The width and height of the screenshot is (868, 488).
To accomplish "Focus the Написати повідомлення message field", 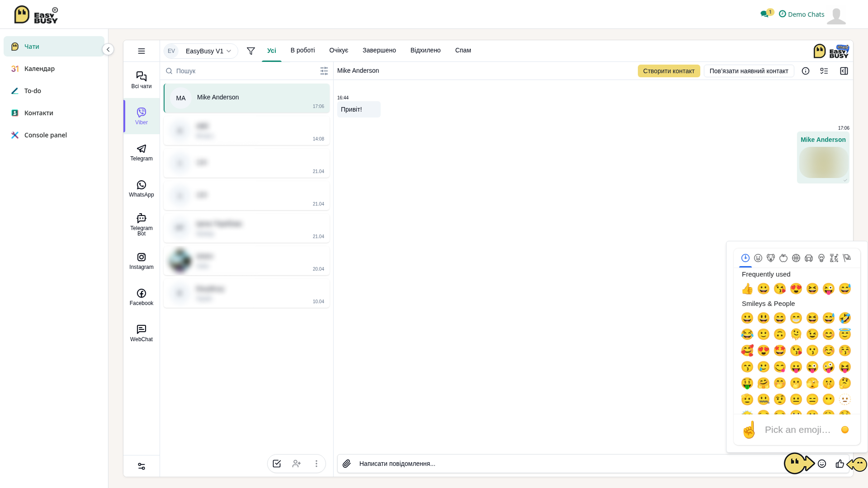I will (570, 464).
